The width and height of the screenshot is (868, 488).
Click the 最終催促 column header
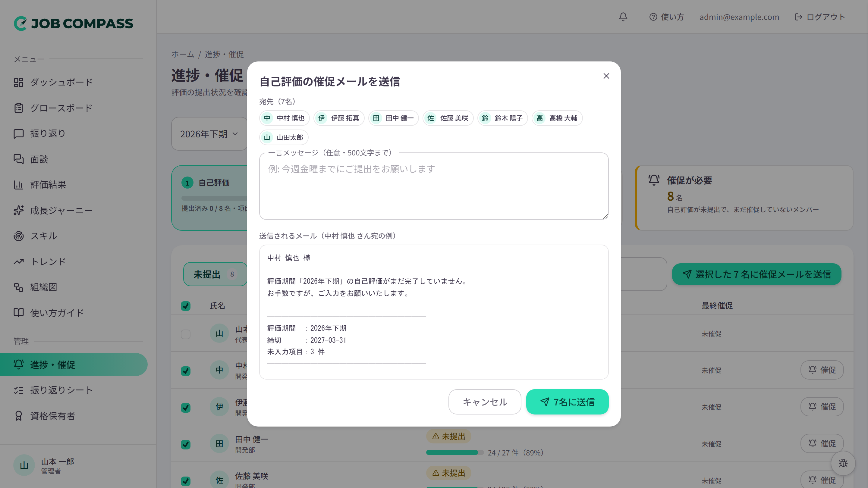click(717, 305)
